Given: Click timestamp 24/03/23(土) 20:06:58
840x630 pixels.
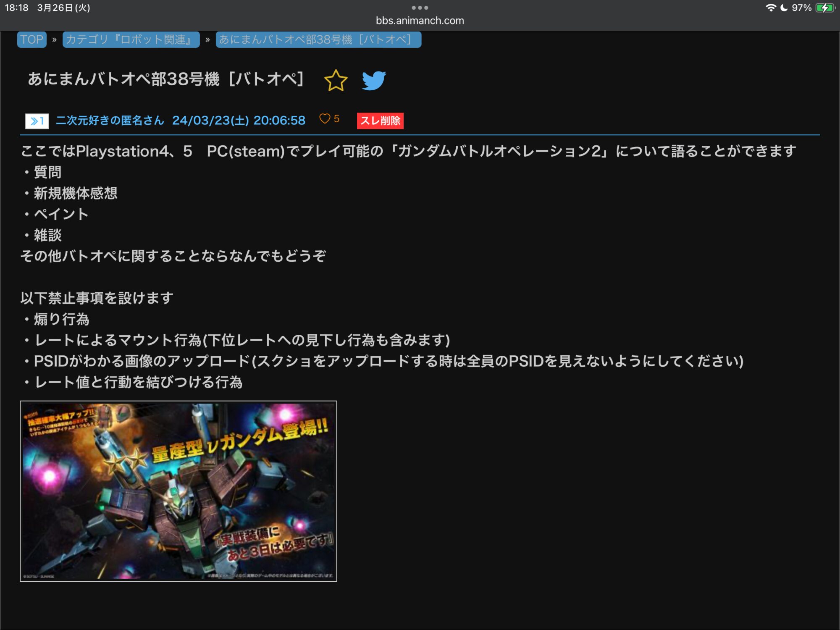Looking at the screenshot, I should coord(239,121).
